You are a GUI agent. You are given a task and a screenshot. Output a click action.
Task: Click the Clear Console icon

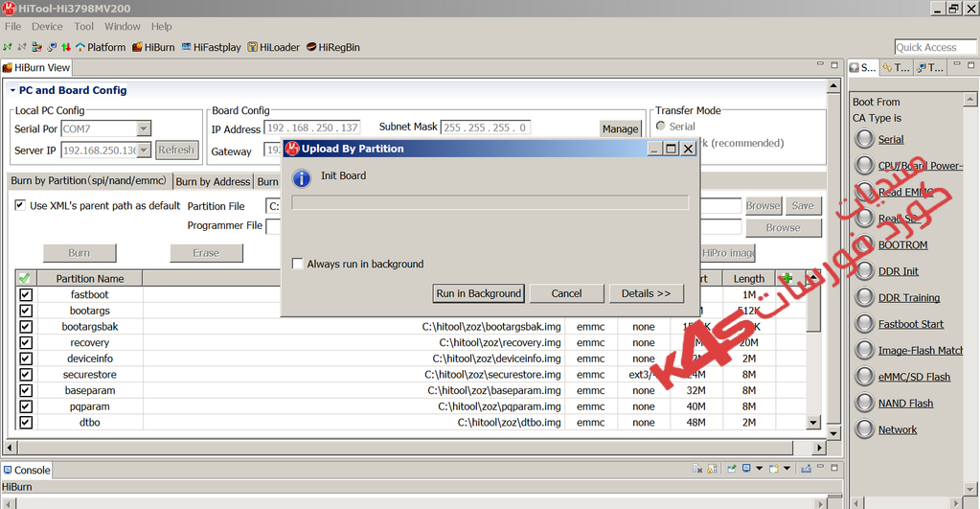697,469
